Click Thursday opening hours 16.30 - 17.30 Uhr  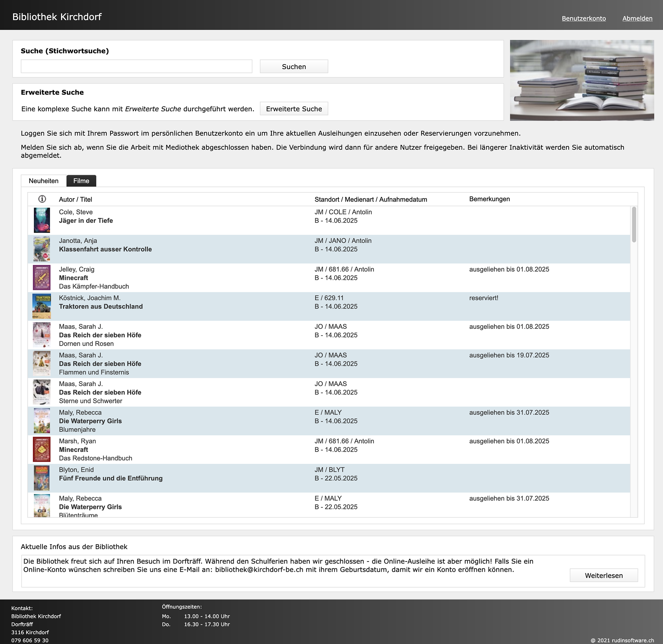click(x=207, y=624)
